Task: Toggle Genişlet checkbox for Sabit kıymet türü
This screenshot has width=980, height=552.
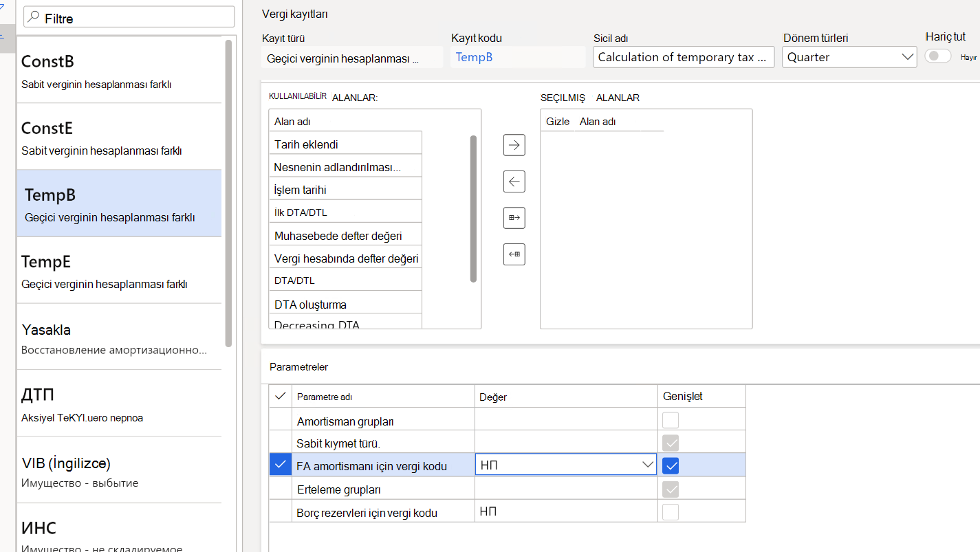Action: tap(671, 443)
